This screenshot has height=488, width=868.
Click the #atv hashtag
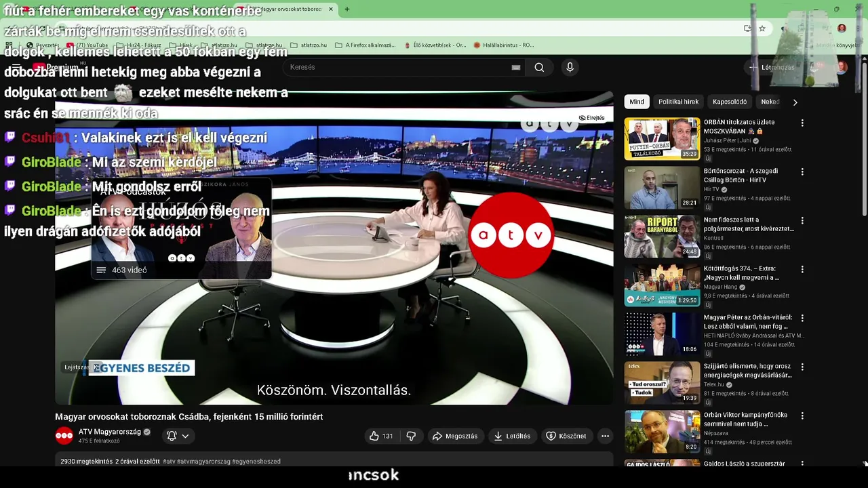click(x=169, y=462)
